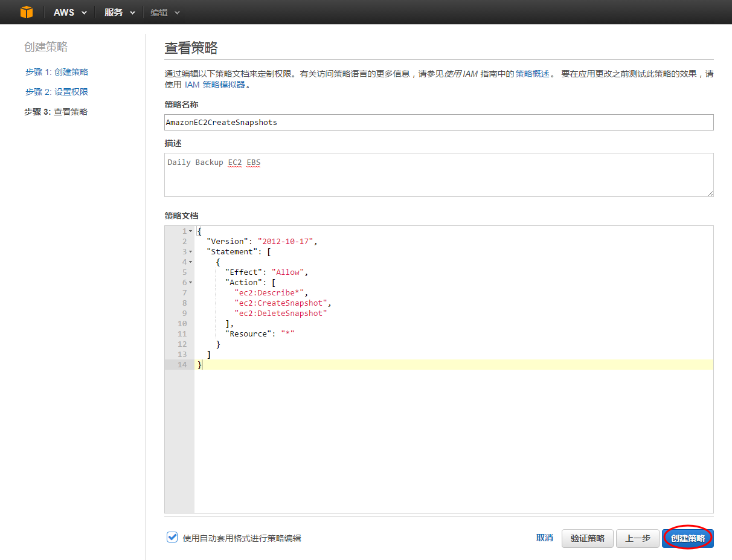Click the "Version" key in policy document
This screenshot has width=732, height=560.
[227, 242]
